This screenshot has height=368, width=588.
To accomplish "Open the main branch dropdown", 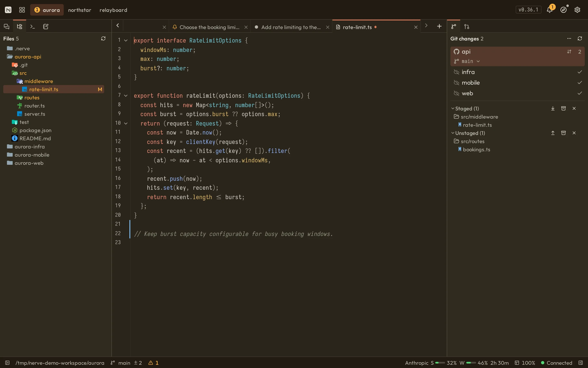I will pyautogui.click(x=467, y=61).
